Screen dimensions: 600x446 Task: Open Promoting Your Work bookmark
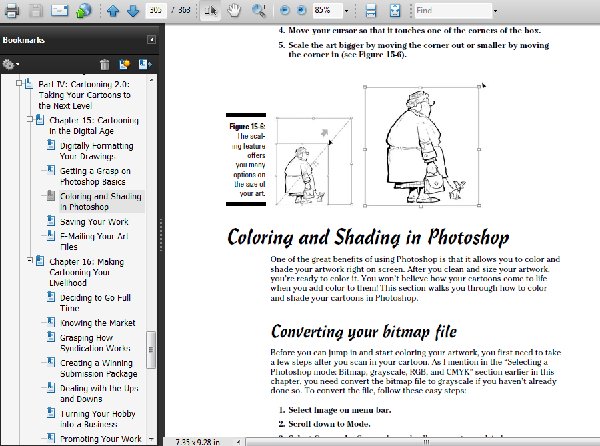point(101,439)
